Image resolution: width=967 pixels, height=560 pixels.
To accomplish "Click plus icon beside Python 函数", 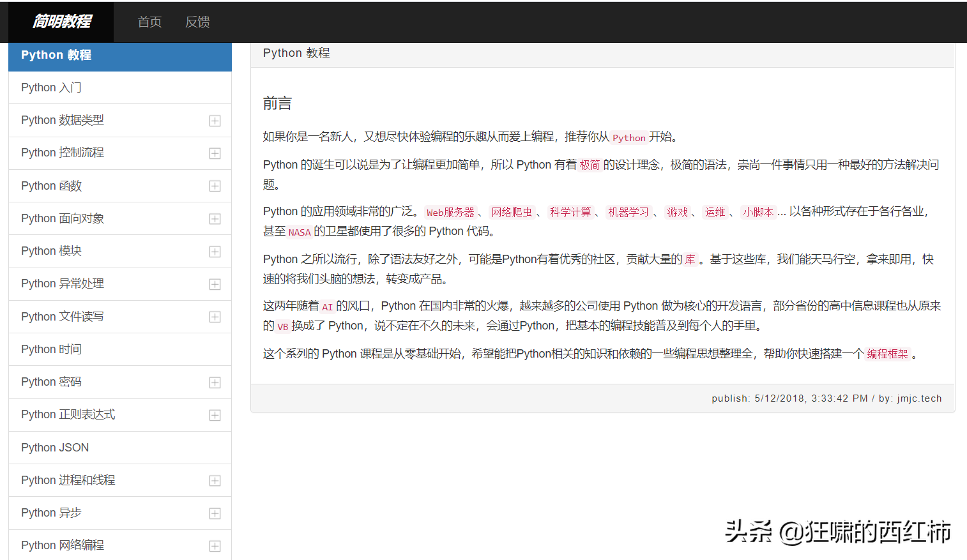I will pyautogui.click(x=215, y=186).
